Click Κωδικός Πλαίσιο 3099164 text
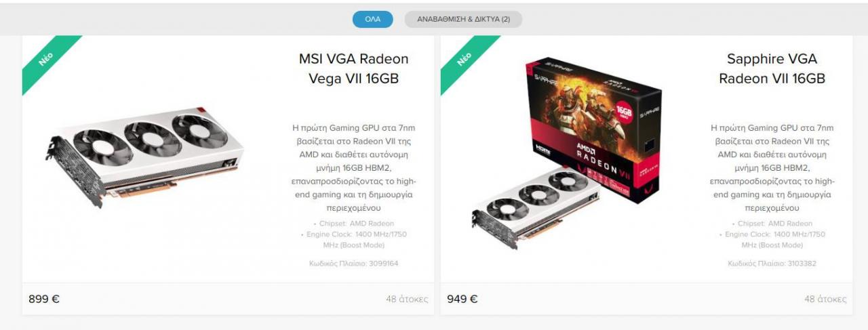 (x=353, y=263)
